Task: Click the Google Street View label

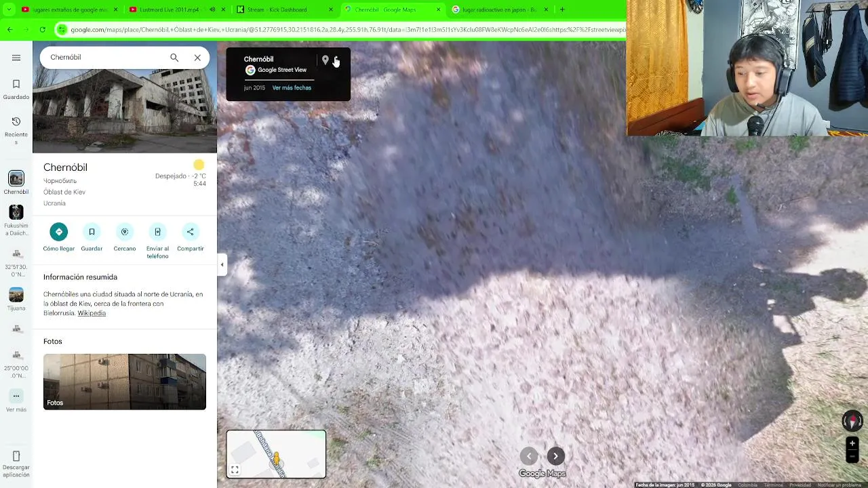Action: click(282, 70)
